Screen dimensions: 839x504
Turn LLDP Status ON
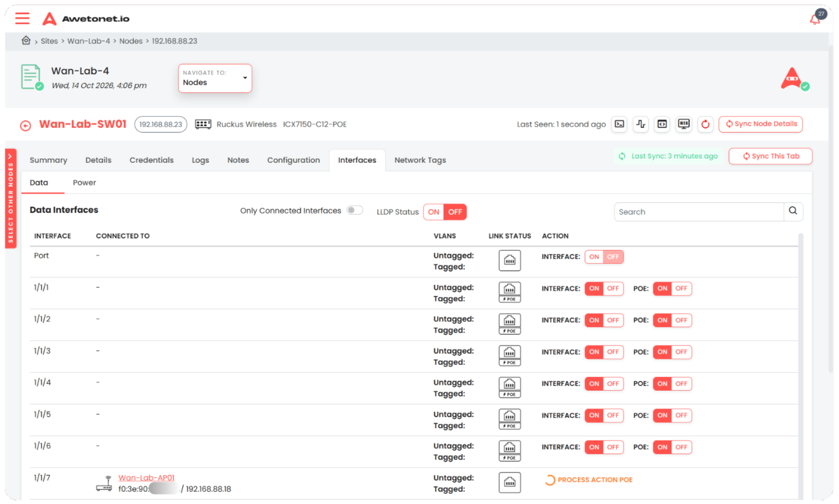coord(434,212)
